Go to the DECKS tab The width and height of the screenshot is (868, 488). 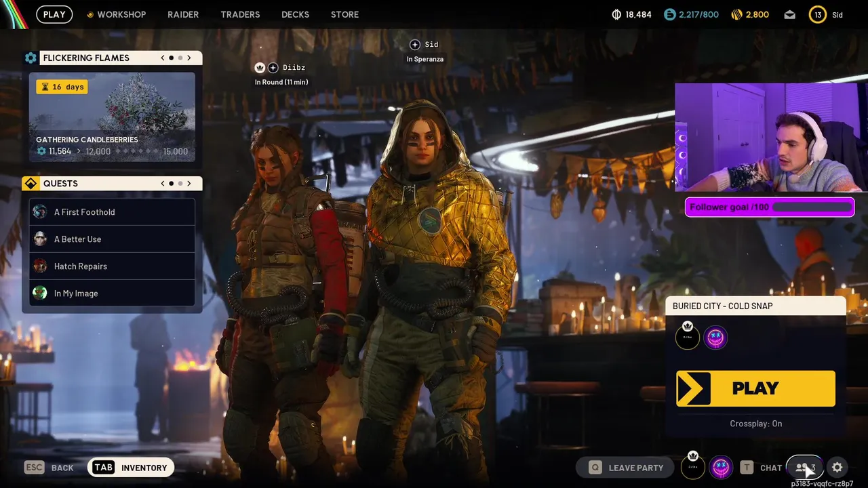[295, 14]
